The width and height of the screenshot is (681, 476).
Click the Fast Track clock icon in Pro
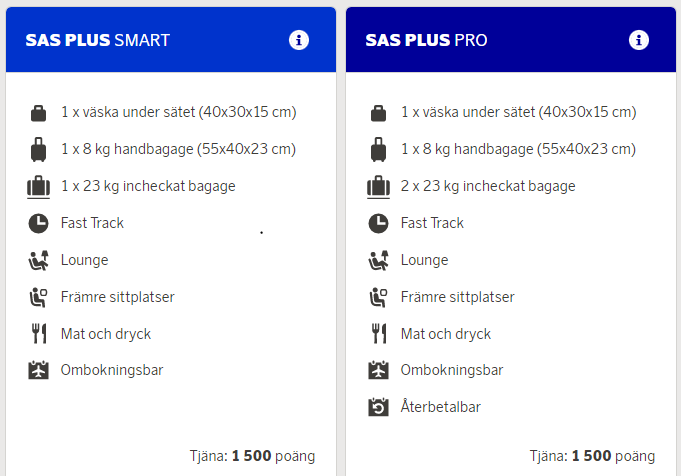(x=378, y=223)
